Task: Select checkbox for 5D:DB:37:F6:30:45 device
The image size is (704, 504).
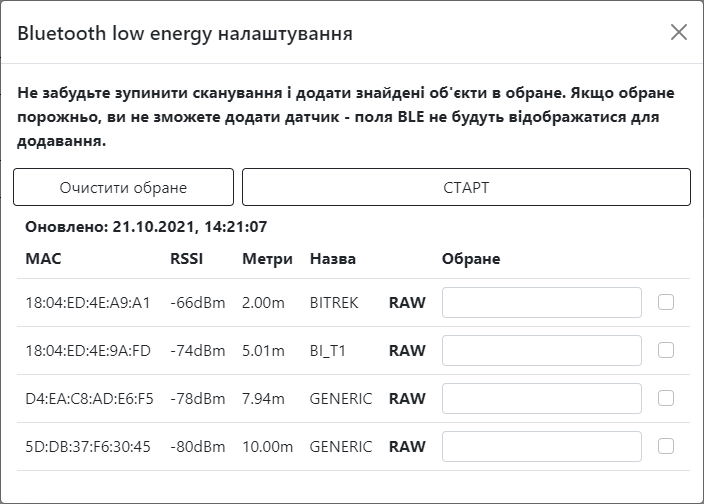Action: [x=665, y=446]
